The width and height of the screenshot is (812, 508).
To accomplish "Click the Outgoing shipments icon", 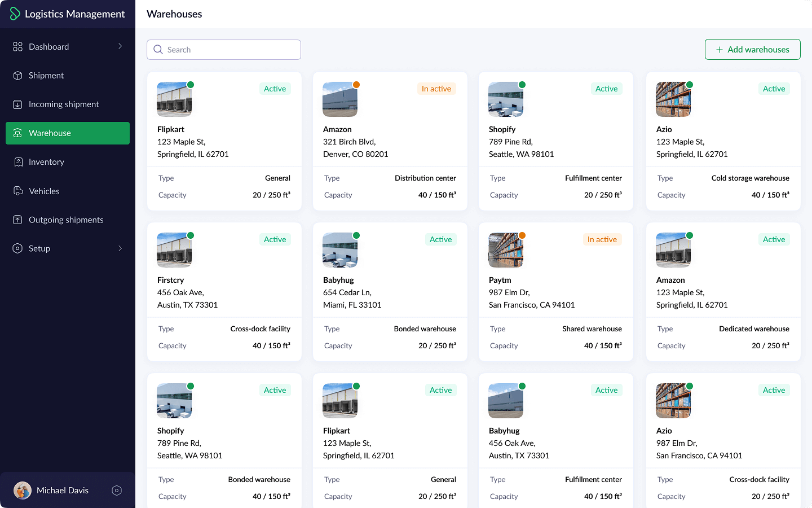I will point(18,220).
